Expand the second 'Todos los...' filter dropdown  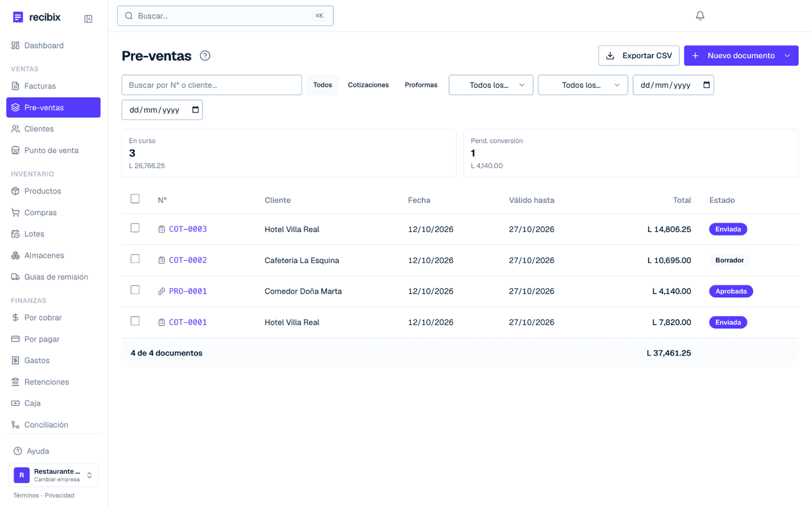click(x=583, y=85)
